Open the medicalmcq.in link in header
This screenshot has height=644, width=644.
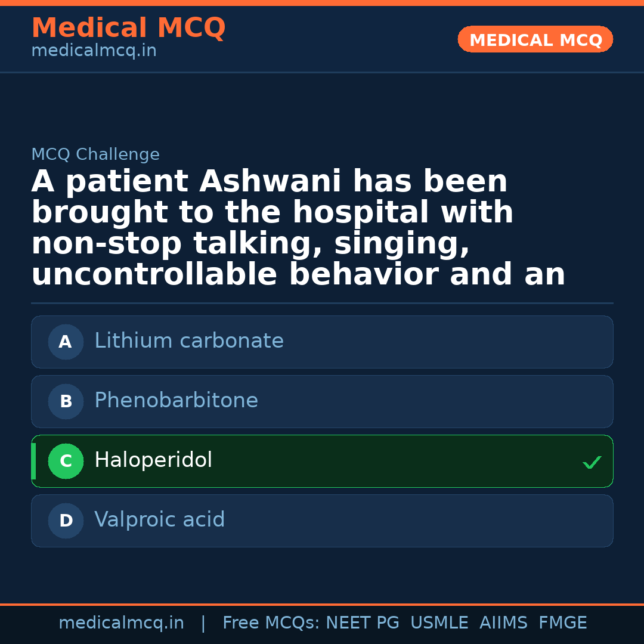click(93, 50)
